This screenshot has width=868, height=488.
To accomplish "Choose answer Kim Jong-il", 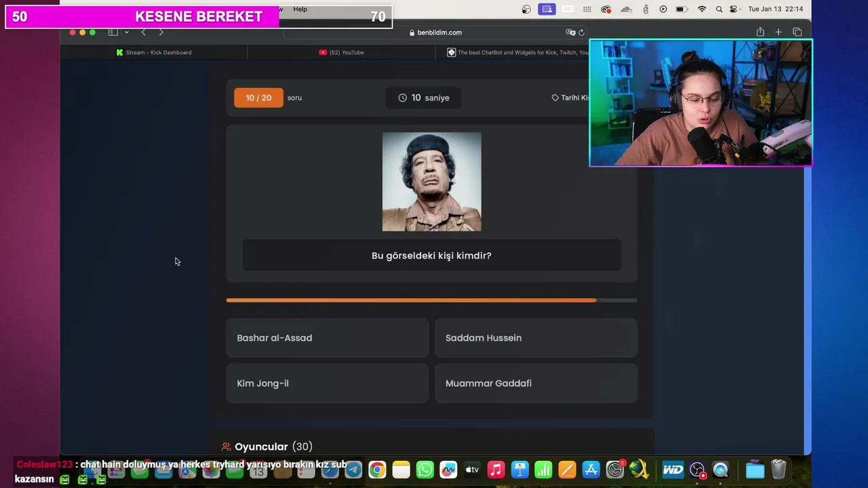I will pyautogui.click(x=327, y=383).
